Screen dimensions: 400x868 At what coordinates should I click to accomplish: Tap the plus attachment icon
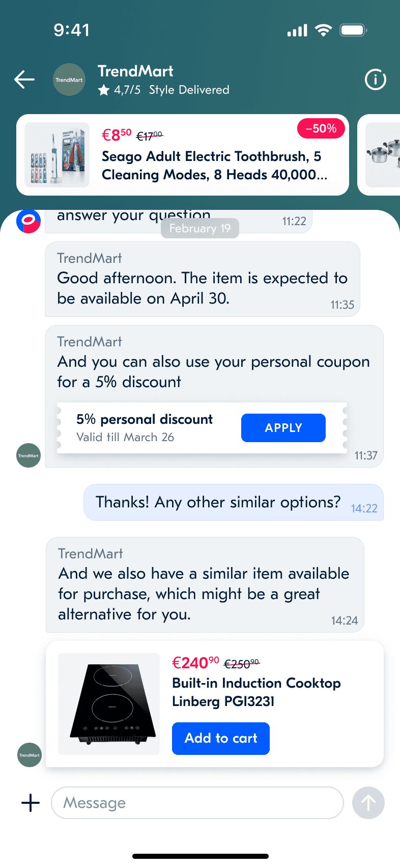click(x=31, y=803)
